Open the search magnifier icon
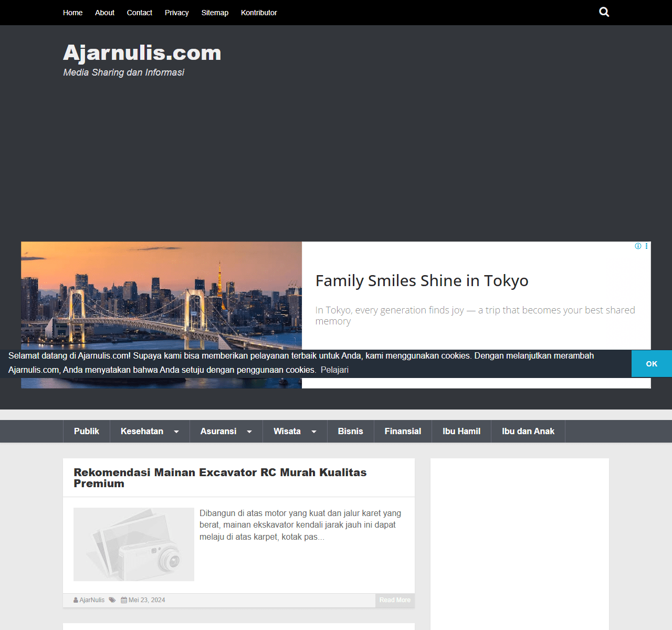Screen dimensions: 672x630 pos(604,12)
